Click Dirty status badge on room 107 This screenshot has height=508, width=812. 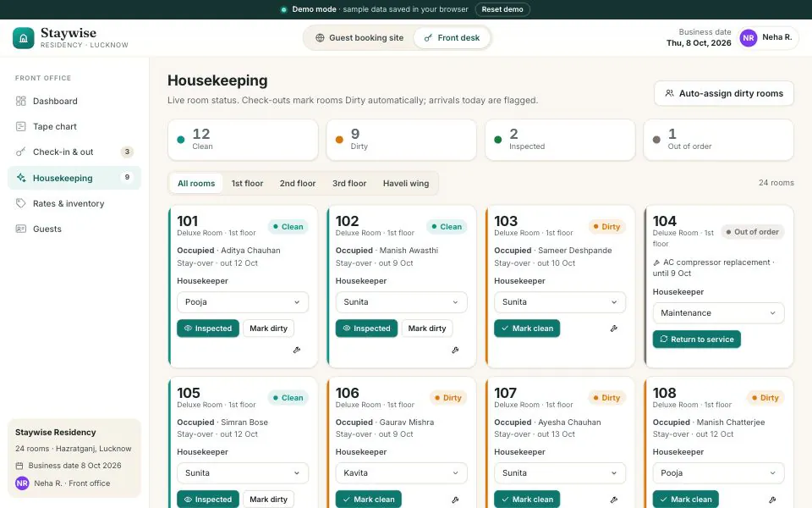[x=606, y=398]
